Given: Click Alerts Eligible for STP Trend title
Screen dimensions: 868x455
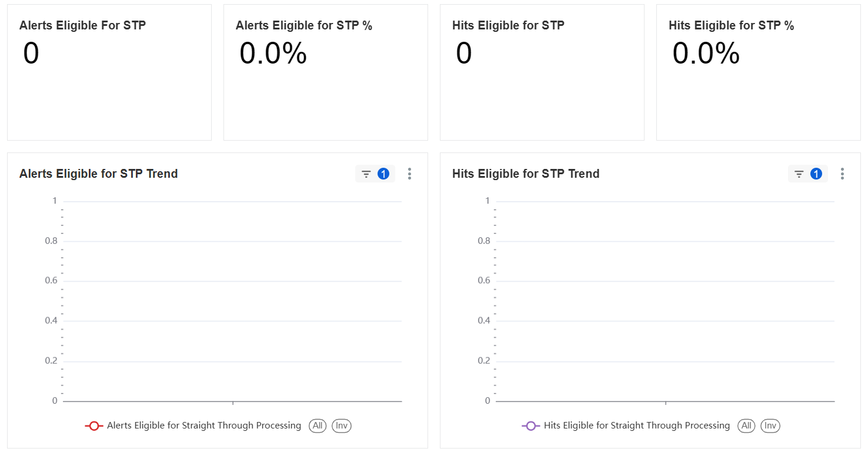Looking at the screenshot, I should click(x=99, y=174).
